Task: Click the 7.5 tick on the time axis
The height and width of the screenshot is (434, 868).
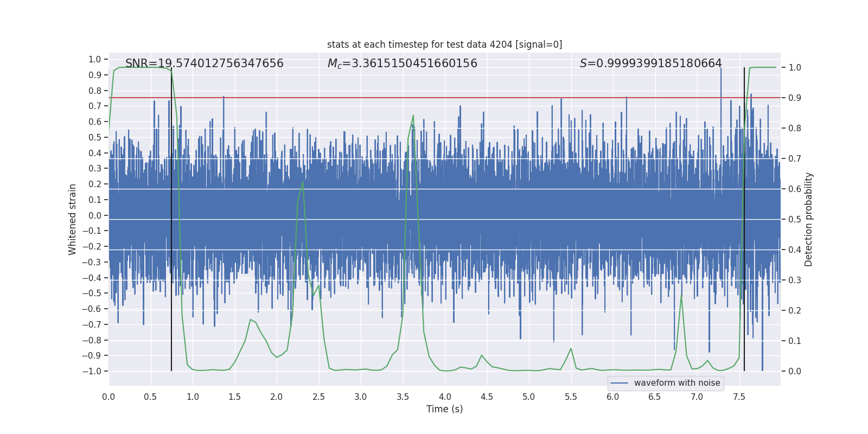Action: tap(739, 397)
